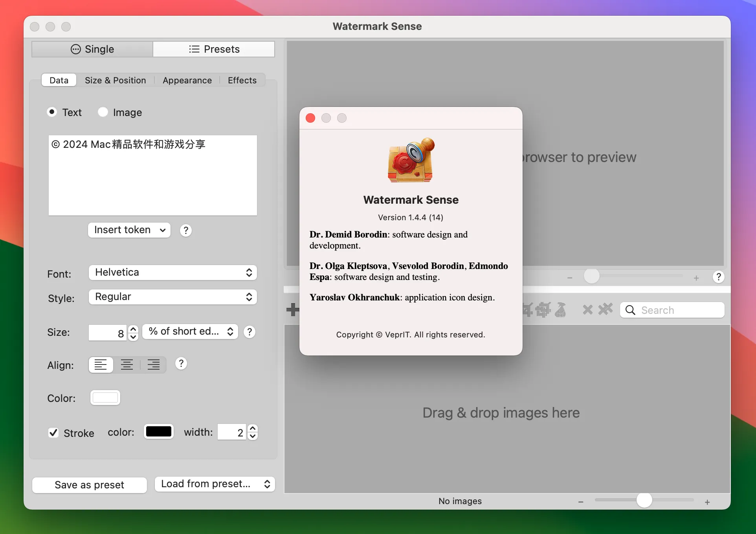Align text center

[127, 365]
